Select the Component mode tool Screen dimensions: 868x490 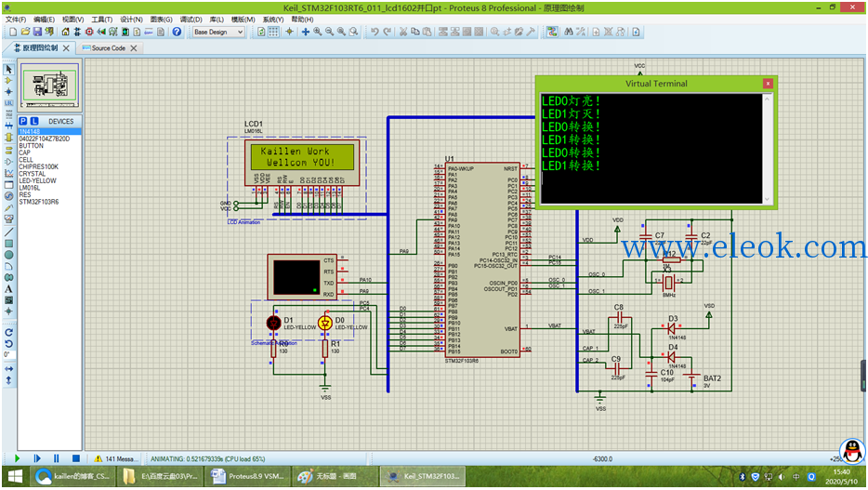click(x=8, y=80)
